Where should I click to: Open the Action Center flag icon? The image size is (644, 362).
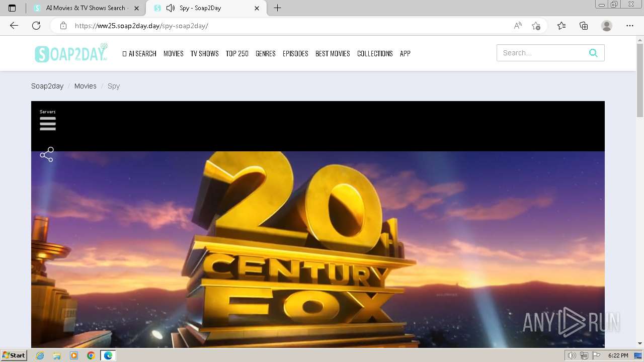[596, 355]
